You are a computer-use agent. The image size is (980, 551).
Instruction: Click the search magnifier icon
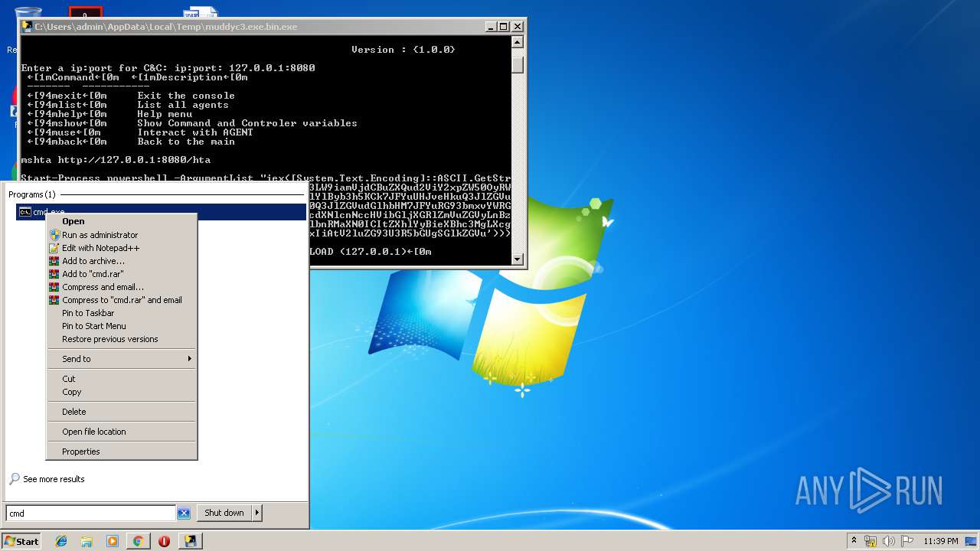coord(15,479)
